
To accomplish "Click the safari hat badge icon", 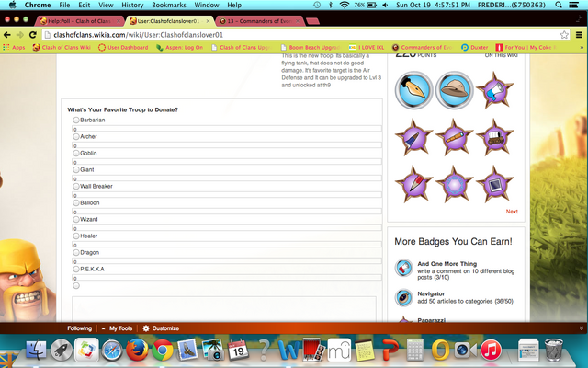I will (x=454, y=90).
